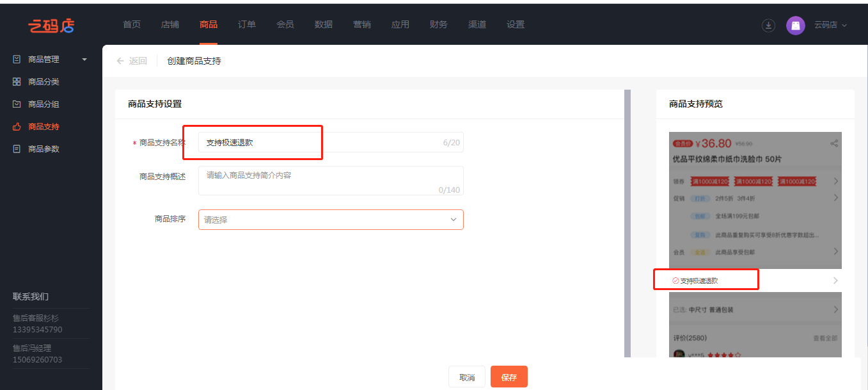Open the 商品排序 dropdown
The height and width of the screenshot is (390, 868).
[x=331, y=220]
